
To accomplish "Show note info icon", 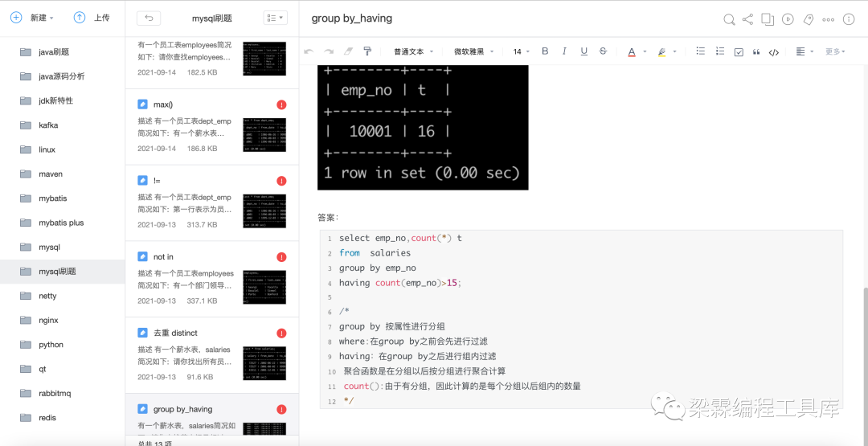I will click(849, 19).
